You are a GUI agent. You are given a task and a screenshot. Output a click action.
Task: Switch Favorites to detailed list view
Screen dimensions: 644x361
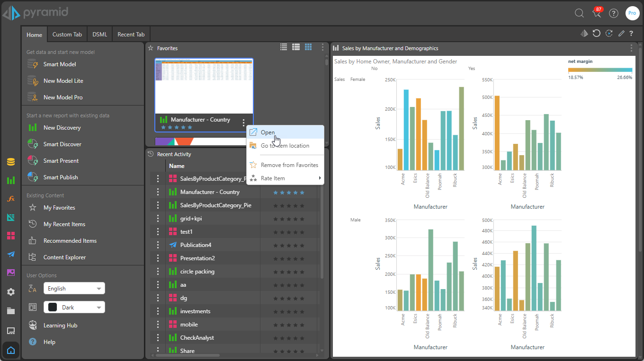click(296, 47)
